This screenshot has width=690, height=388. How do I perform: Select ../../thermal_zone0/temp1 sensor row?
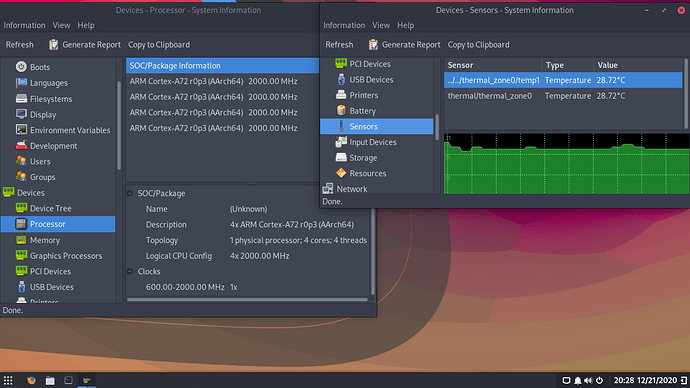(563, 80)
